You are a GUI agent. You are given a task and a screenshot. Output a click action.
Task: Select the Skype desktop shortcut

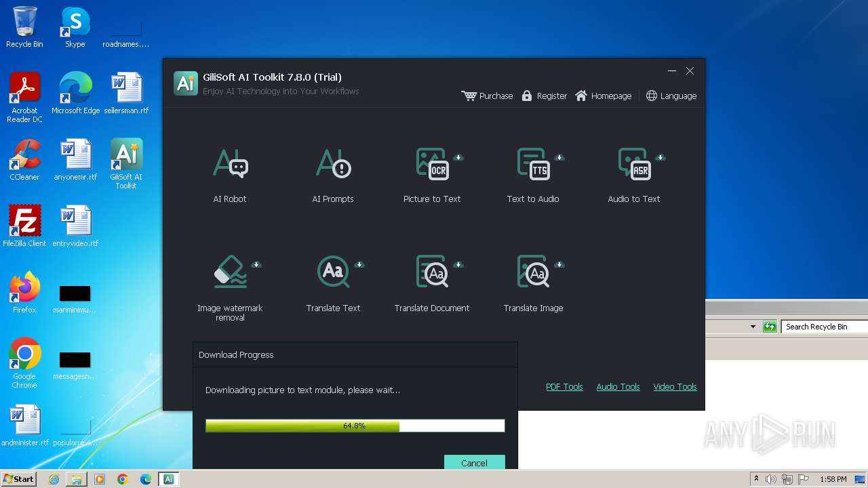coord(75,27)
